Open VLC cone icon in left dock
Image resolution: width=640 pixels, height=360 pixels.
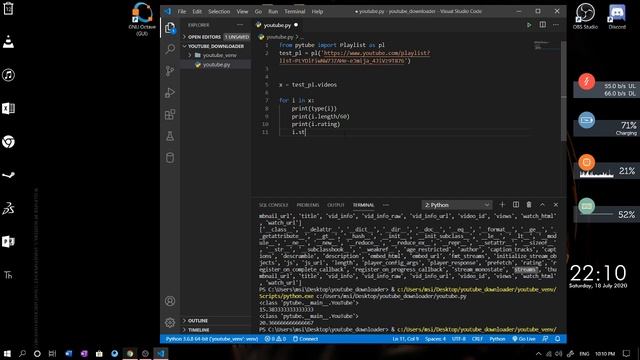[8, 42]
